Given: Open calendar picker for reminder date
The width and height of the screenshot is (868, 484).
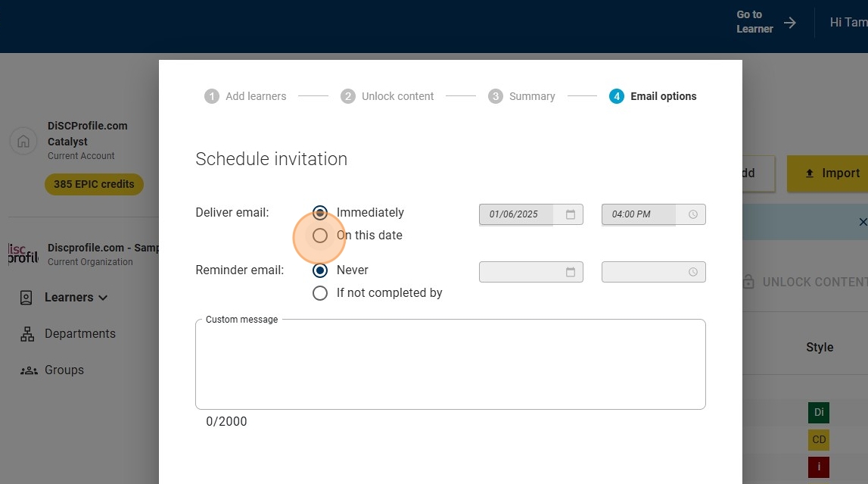Looking at the screenshot, I should 570,272.
